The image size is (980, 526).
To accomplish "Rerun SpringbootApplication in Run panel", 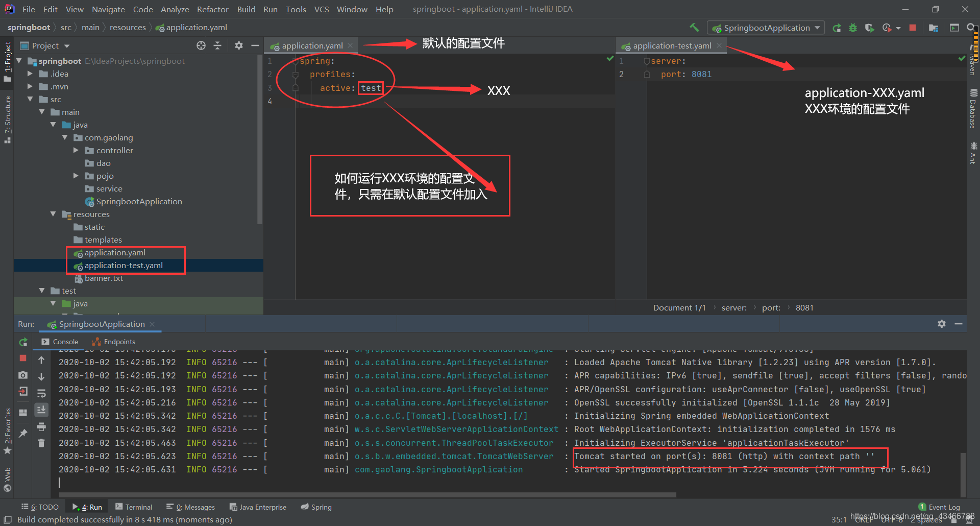I will tap(23, 342).
